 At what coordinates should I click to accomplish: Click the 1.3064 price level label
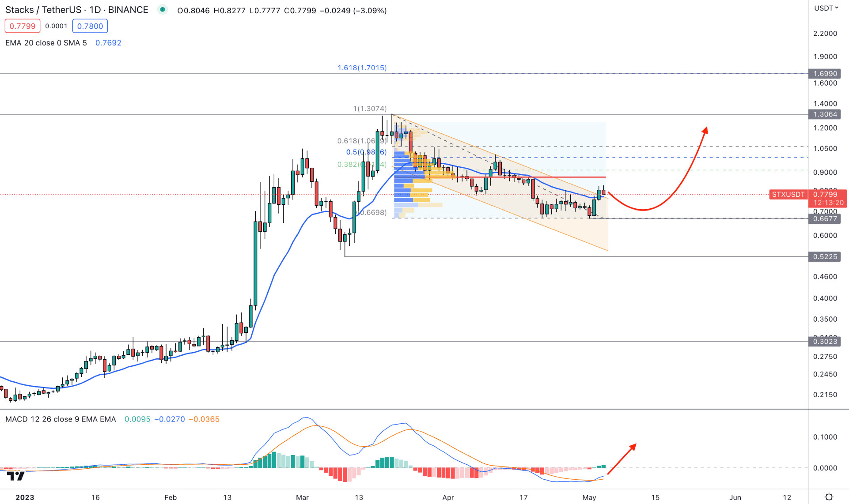[825, 114]
